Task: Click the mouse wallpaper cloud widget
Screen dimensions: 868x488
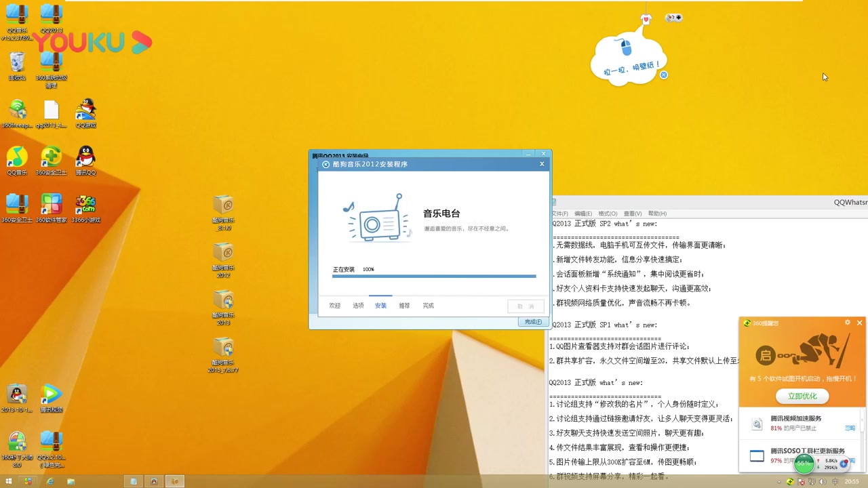Action: click(629, 60)
